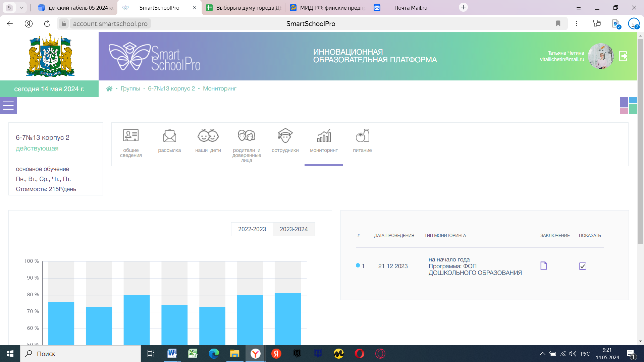Open the заключение document icon

[x=544, y=266]
